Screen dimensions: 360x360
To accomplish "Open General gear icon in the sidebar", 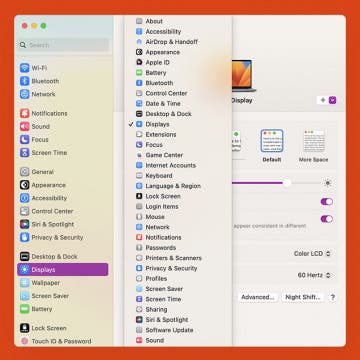I will pyautogui.click(x=24, y=172).
